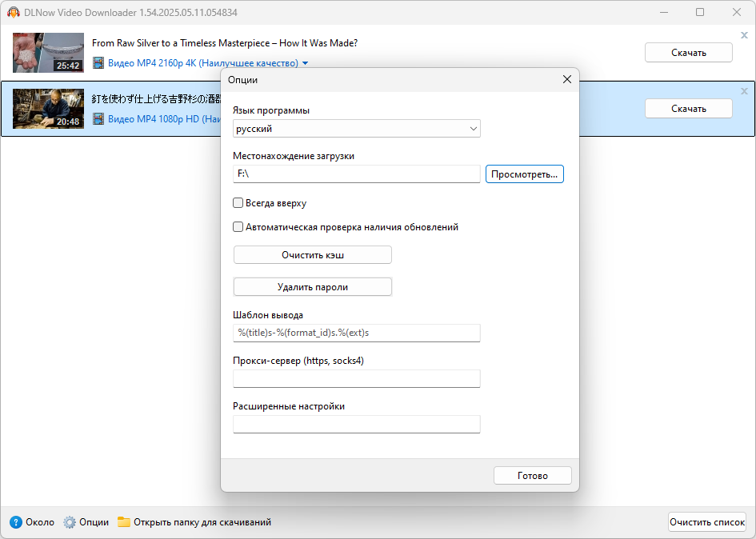Confirm the settings with the Готово button

click(532, 475)
